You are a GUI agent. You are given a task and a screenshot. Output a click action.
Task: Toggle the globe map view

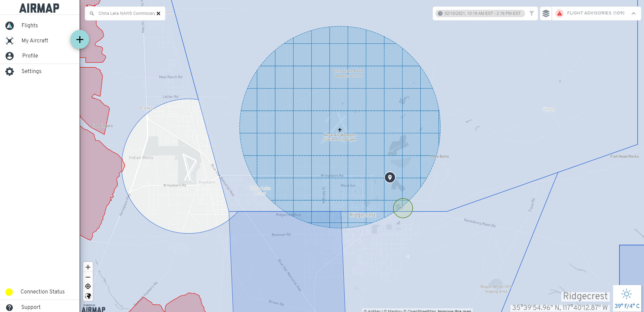pos(88,296)
